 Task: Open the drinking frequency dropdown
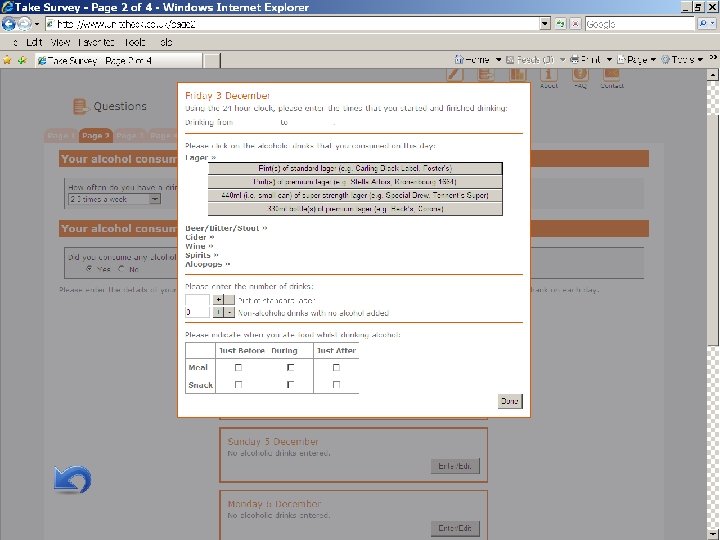pos(114,199)
